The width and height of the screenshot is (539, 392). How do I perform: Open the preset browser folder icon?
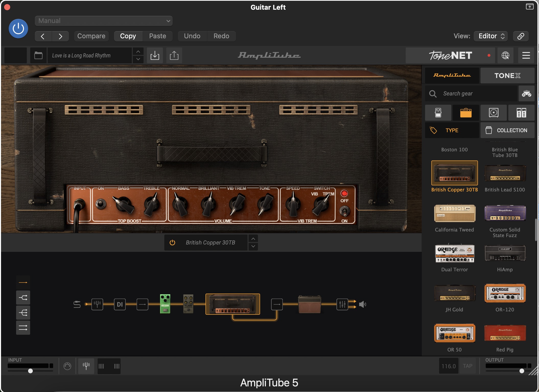tap(38, 55)
